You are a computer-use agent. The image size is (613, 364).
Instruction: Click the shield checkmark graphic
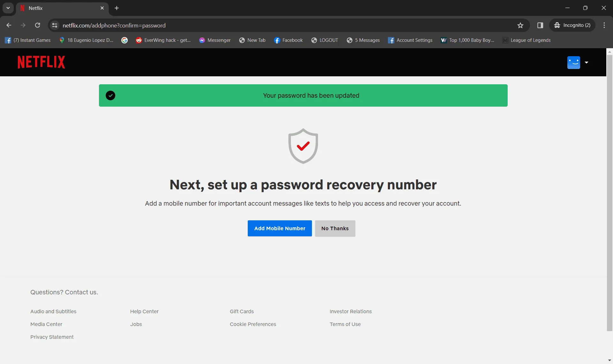303,146
